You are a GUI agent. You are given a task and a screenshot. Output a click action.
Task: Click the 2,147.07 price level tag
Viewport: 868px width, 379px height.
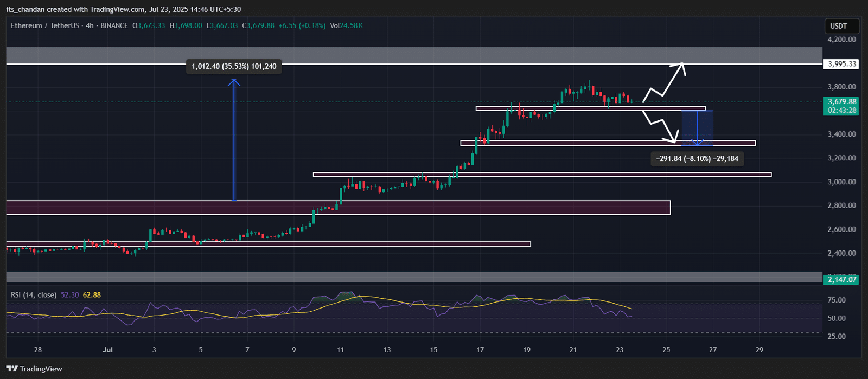[x=842, y=280]
